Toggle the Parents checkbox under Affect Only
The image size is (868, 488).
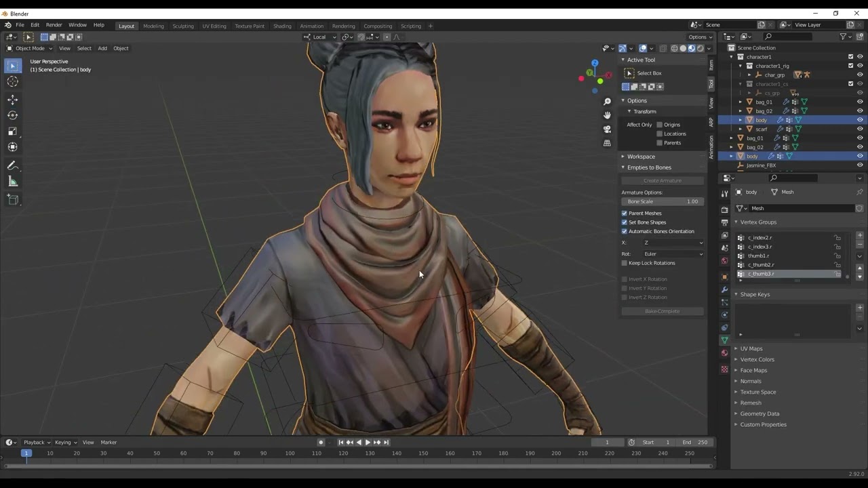click(659, 143)
